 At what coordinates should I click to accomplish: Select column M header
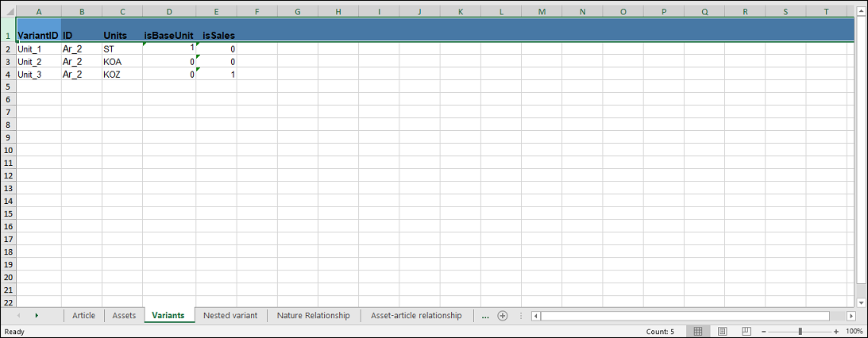tap(542, 12)
